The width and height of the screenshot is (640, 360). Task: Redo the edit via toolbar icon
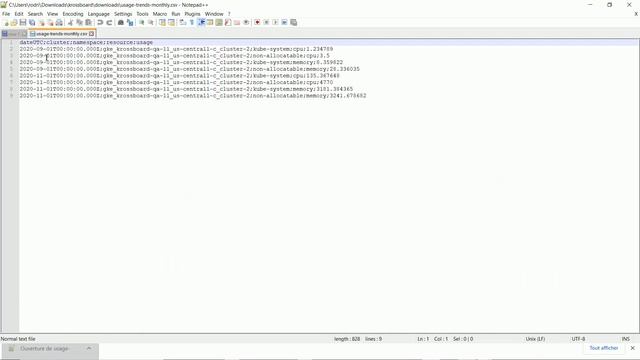point(109,22)
